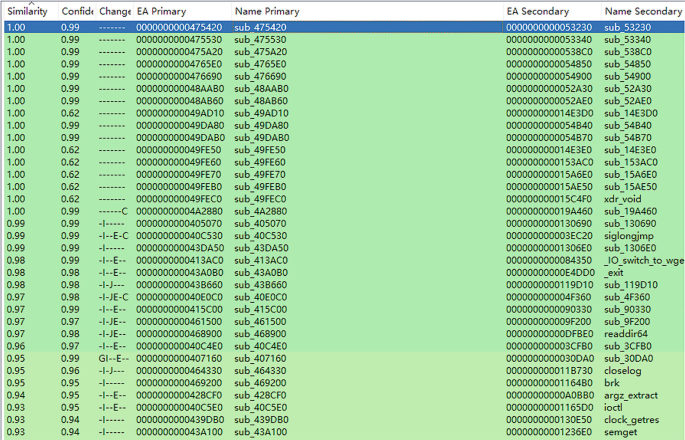This screenshot has width=685, height=440.
Task: Sort by Name Primary column header
Action: [x=264, y=9]
